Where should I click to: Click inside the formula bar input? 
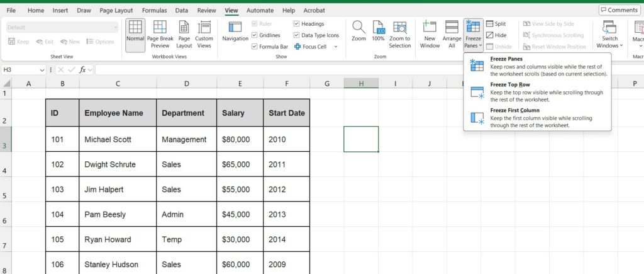(x=369, y=70)
